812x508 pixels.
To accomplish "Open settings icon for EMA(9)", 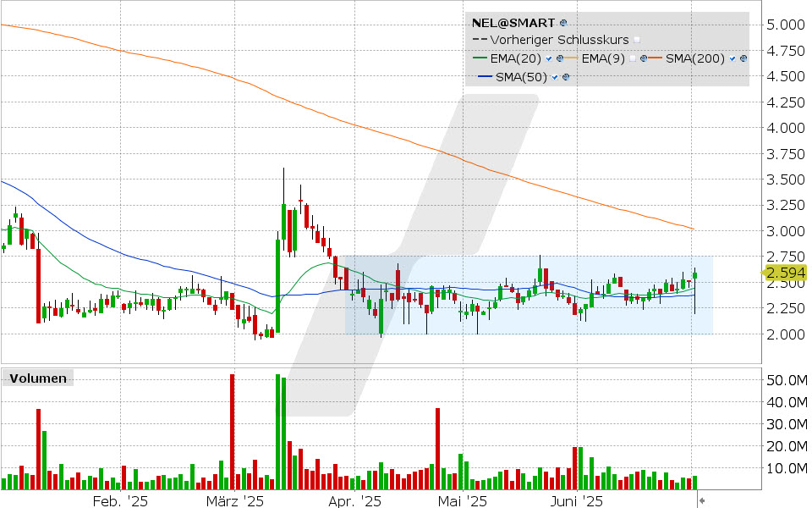I will coord(643,59).
